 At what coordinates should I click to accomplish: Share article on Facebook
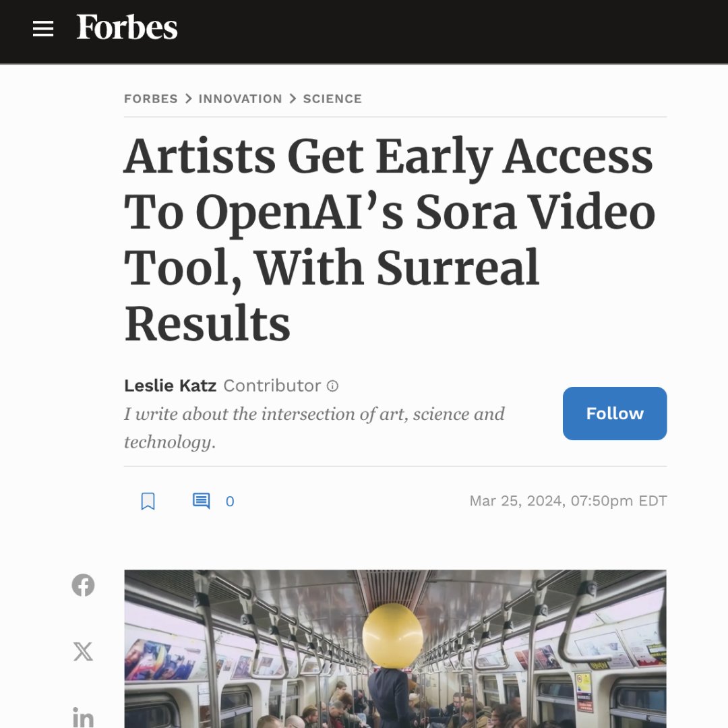(83, 585)
